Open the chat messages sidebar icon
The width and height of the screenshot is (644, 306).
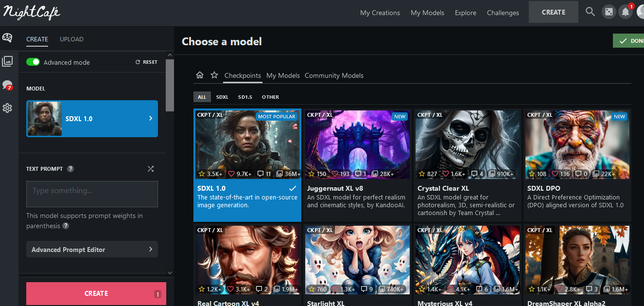click(7, 85)
